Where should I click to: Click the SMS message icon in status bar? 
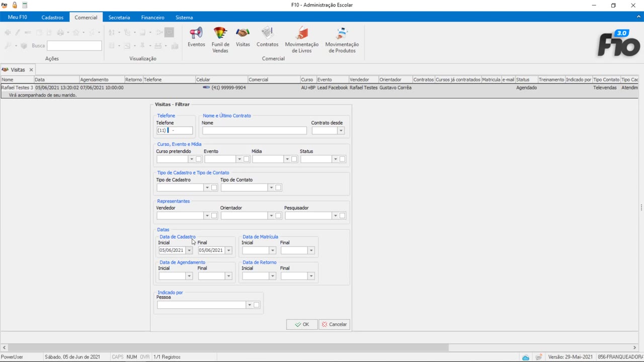pyautogui.click(x=538, y=357)
